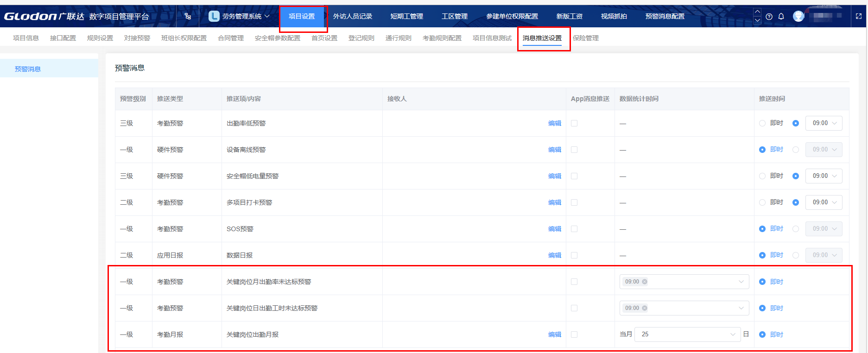Select 预警消息 in left sidebar
This screenshot has height=353, width=868.
[49, 69]
